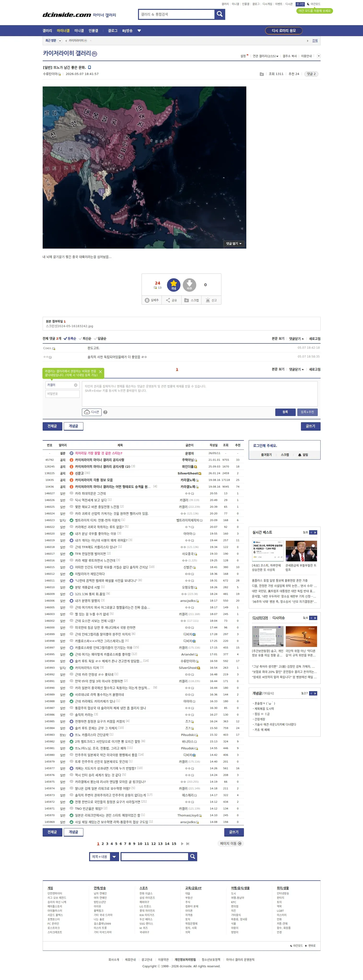Collapse comments with lower 댓글닫기
Viewport: 363px width, 980px height.
(x=296, y=369)
